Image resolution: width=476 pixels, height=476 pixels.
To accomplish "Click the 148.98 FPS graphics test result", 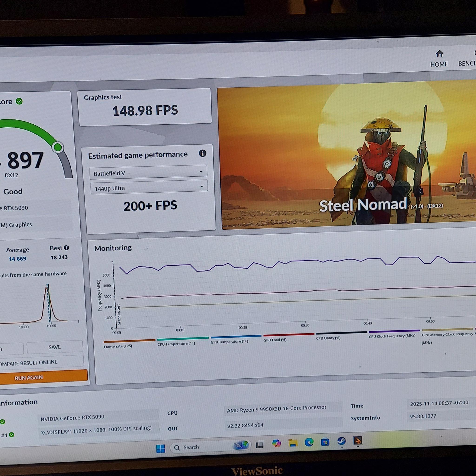I will pyautogui.click(x=145, y=110).
